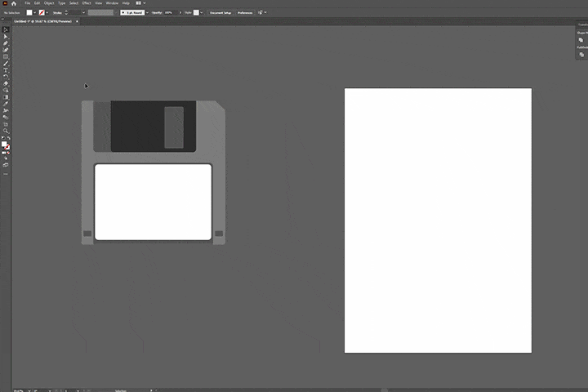
Task: Open the View menu
Action: pos(99,3)
